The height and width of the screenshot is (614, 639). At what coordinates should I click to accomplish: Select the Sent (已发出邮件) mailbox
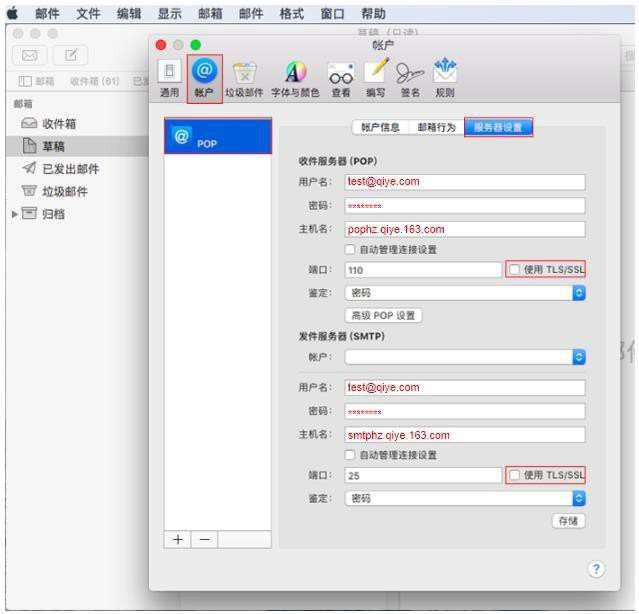[x=77, y=169]
